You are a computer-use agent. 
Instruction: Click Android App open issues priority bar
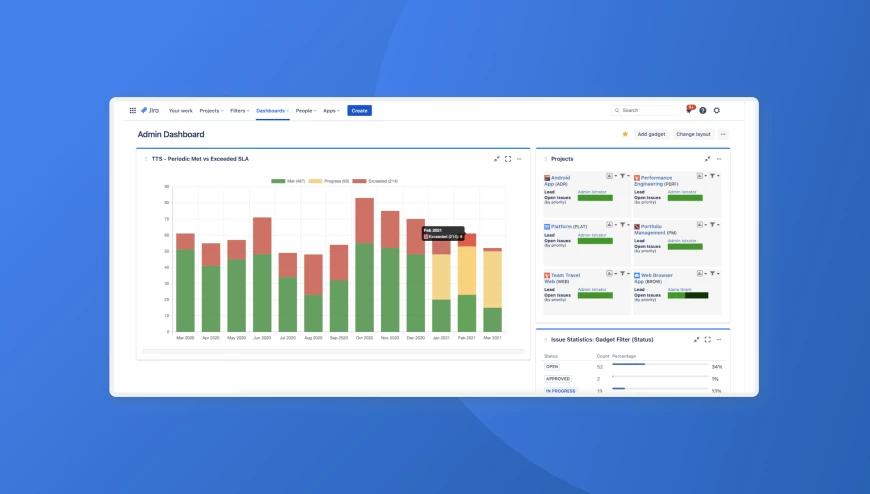[x=595, y=198]
